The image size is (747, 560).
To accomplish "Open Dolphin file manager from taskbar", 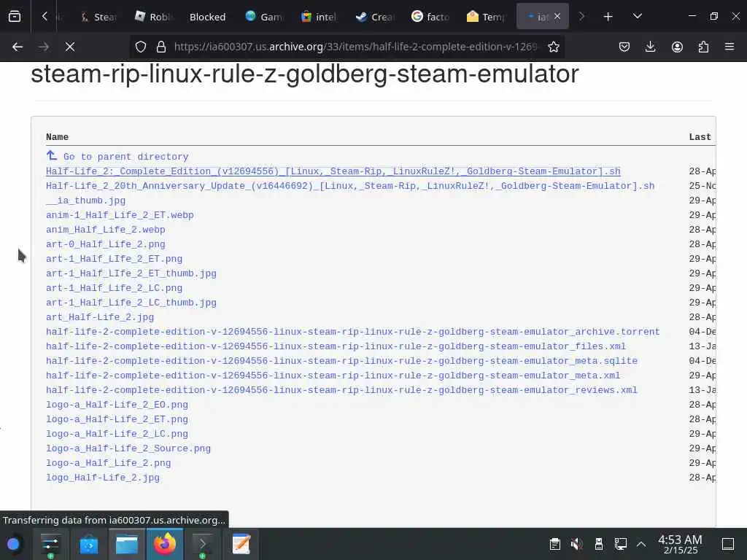I will pos(127,544).
